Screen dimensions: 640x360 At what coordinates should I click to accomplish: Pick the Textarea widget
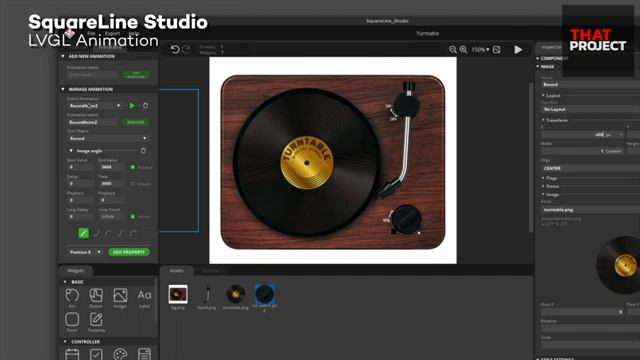click(96, 322)
